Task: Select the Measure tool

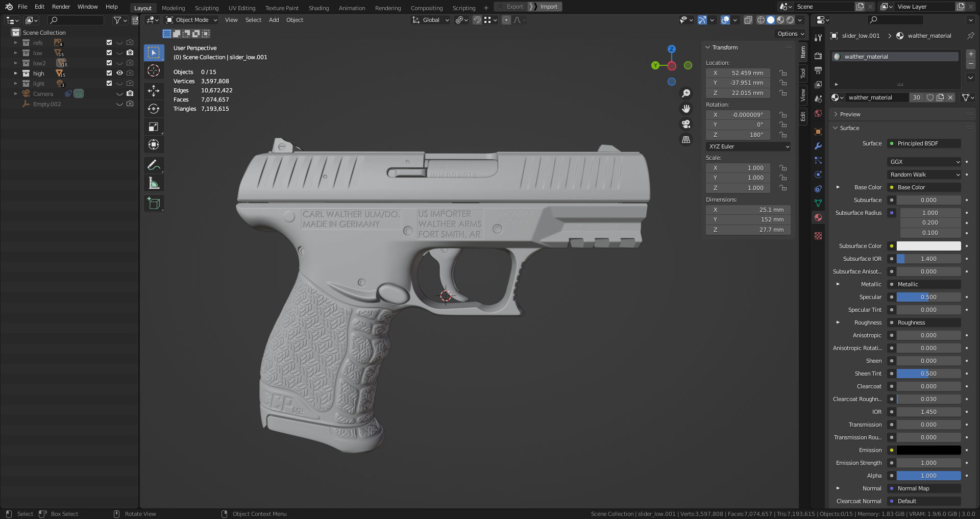Action: coord(154,183)
